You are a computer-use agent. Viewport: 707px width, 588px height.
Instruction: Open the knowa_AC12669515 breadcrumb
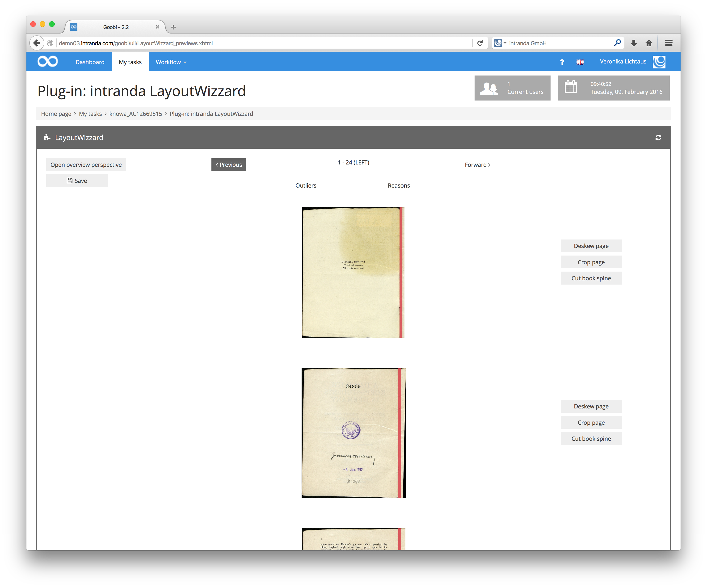(136, 114)
